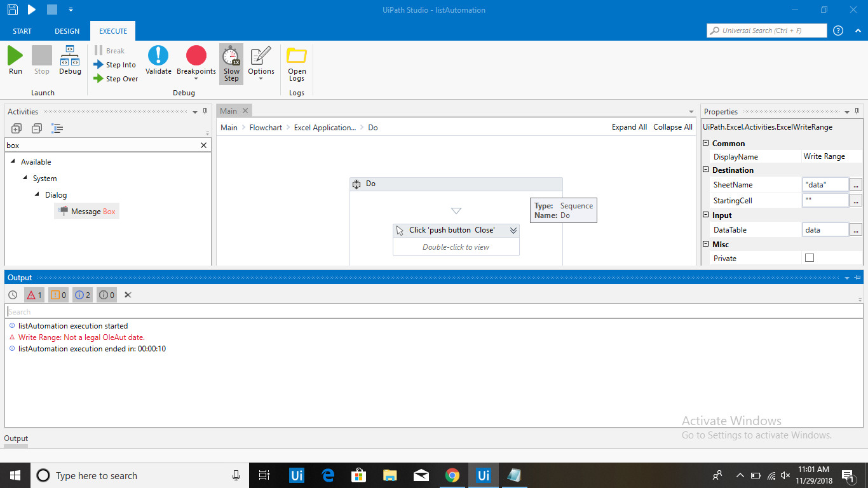868x488 pixels.
Task: Run the workflow with the green Run button
Action: 15,60
